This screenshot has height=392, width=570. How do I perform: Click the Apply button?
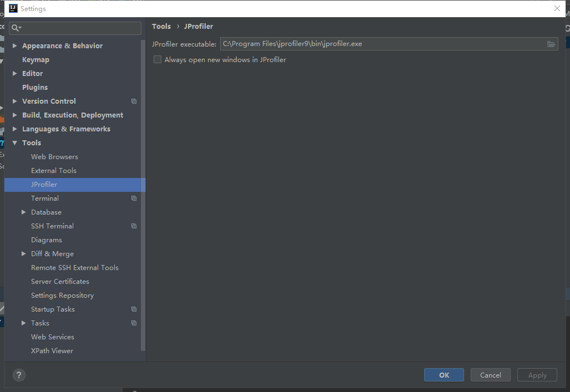[537, 375]
